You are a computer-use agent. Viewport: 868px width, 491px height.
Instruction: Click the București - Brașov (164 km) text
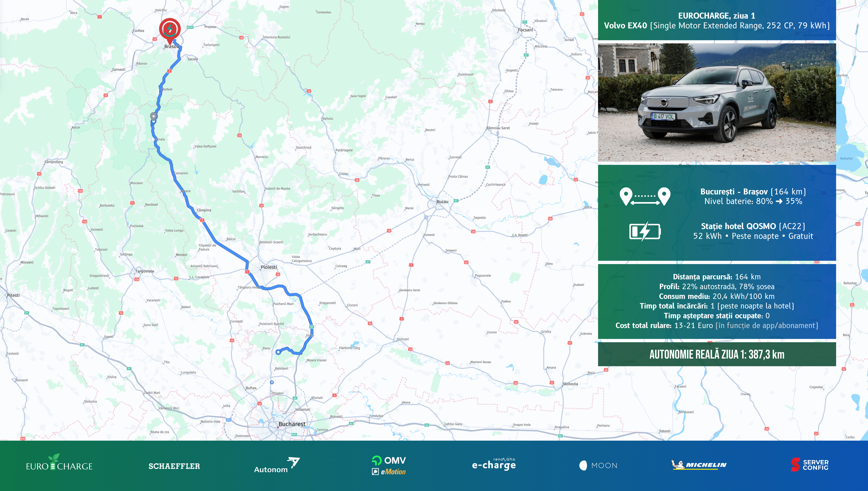[x=753, y=192]
